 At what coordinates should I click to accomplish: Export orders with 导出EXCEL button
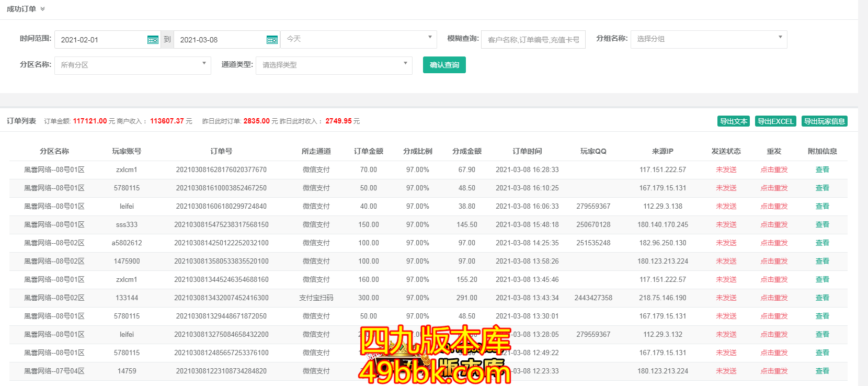click(775, 121)
